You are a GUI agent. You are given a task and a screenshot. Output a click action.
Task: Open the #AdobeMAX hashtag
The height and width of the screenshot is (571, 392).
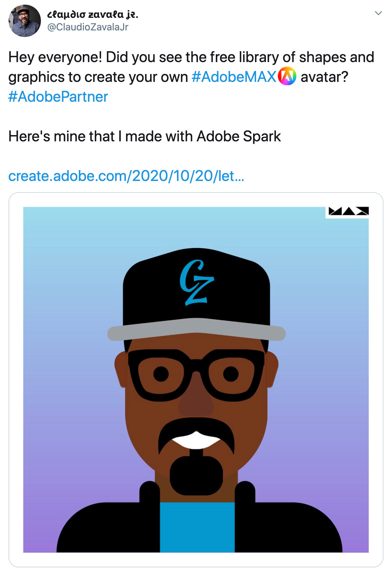point(234,77)
